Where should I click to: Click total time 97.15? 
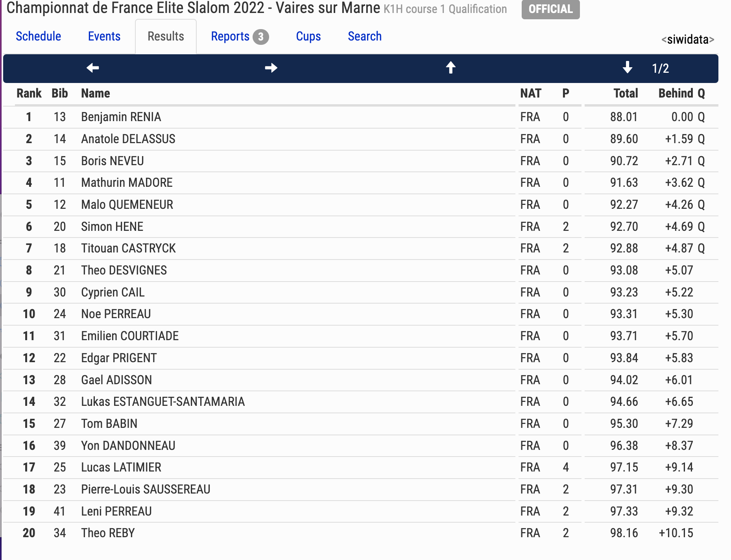coord(624,468)
